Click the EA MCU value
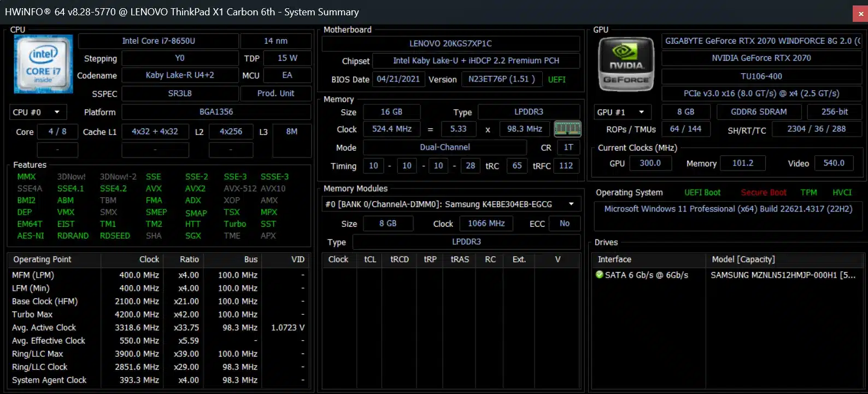Image resolution: width=868 pixels, height=394 pixels. (288, 75)
